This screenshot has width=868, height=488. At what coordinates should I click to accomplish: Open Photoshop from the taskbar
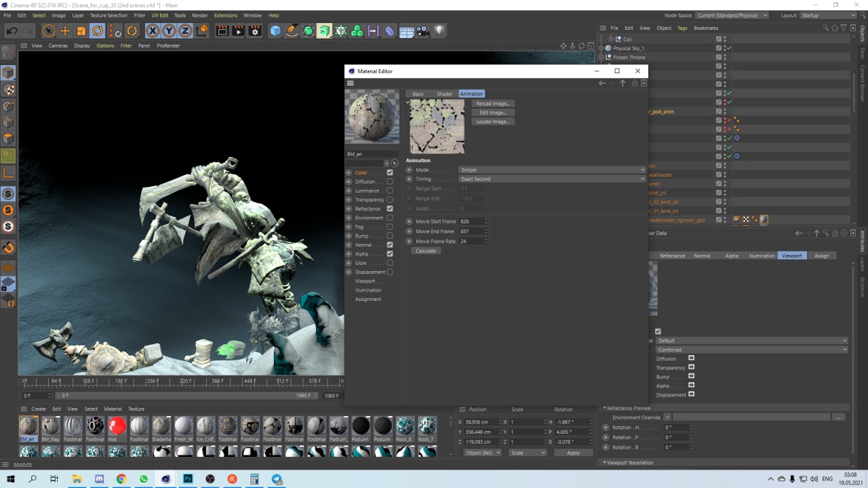188,479
